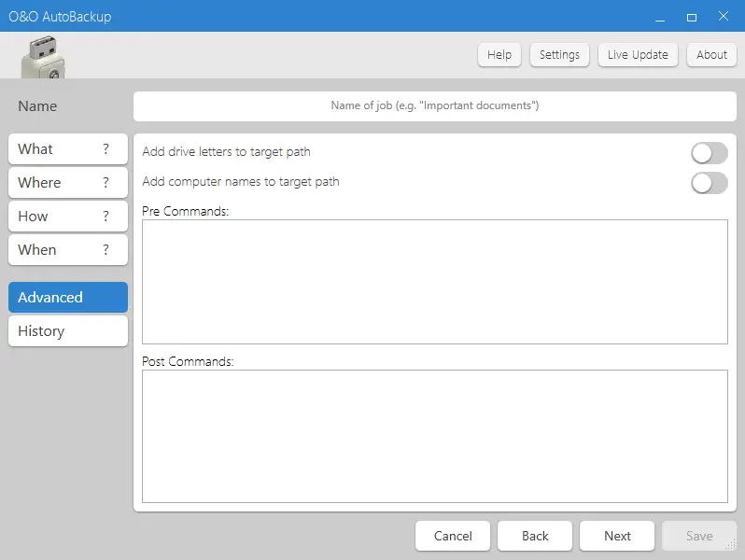Switch to the Where tab
The height and width of the screenshot is (560, 745).
[68, 182]
